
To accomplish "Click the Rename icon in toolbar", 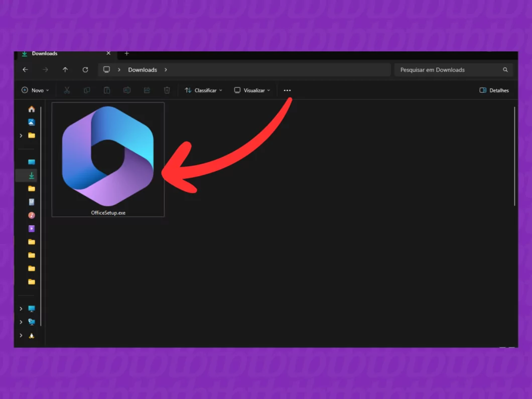I will point(127,90).
